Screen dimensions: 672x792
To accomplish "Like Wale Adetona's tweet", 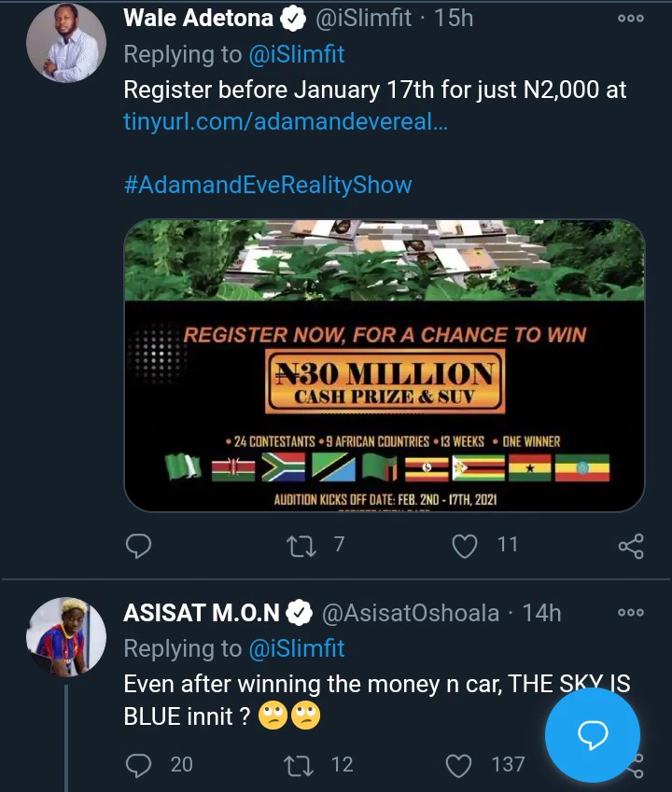I will [x=465, y=545].
